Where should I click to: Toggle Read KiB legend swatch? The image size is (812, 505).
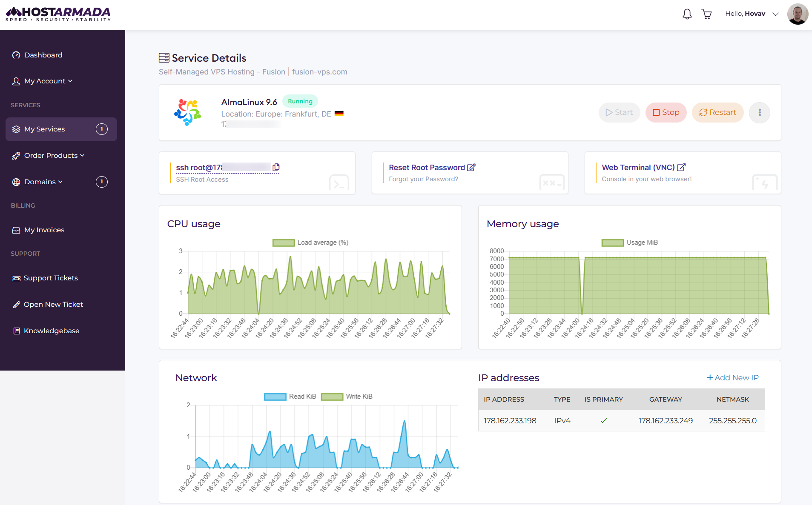(275, 397)
